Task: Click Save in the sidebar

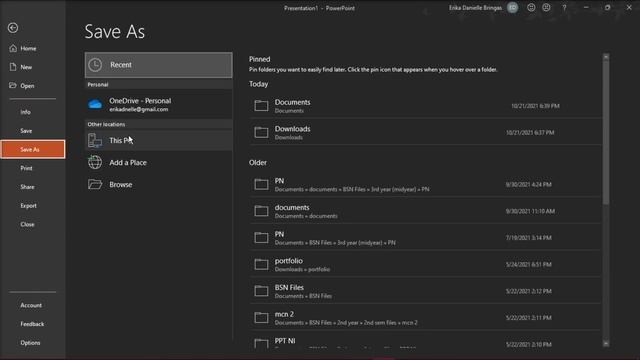Action: (33, 131)
